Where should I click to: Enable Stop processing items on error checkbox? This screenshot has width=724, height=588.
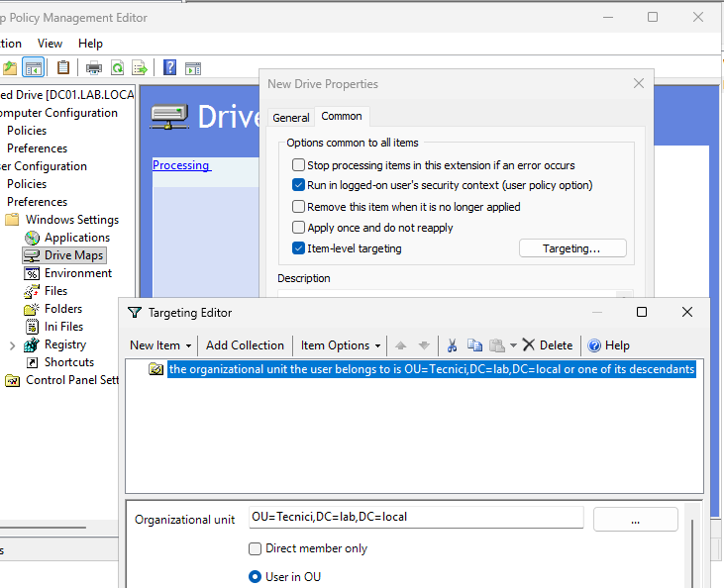click(299, 165)
